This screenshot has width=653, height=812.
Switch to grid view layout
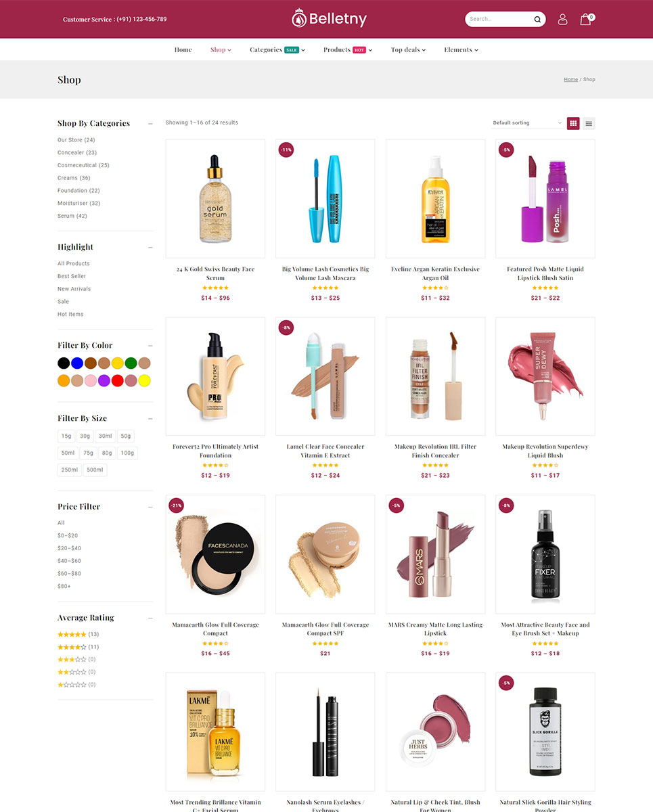pyautogui.click(x=573, y=123)
